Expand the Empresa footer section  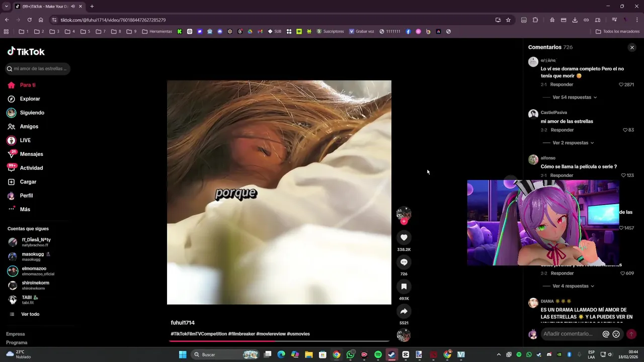point(16,334)
